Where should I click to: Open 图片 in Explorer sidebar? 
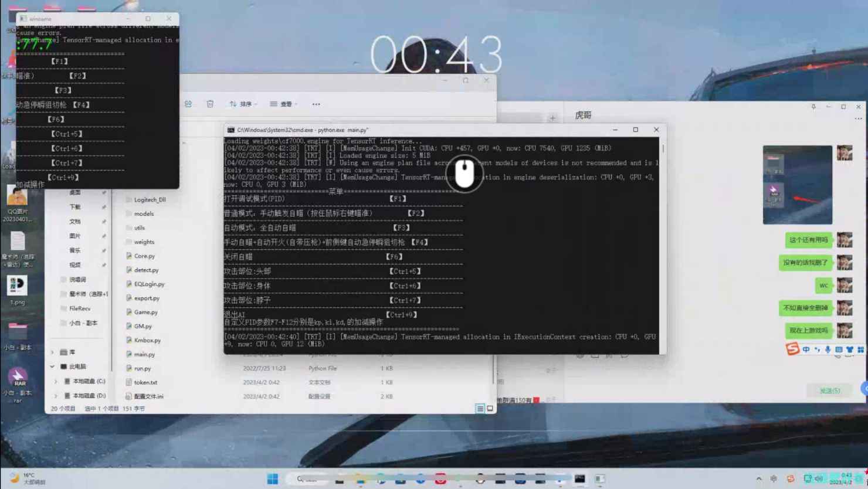tap(75, 236)
